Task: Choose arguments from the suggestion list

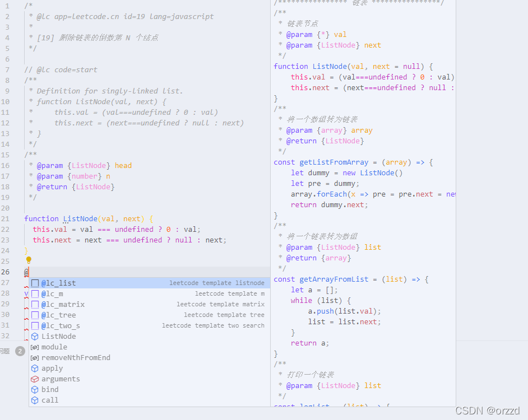Action: coord(150,379)
